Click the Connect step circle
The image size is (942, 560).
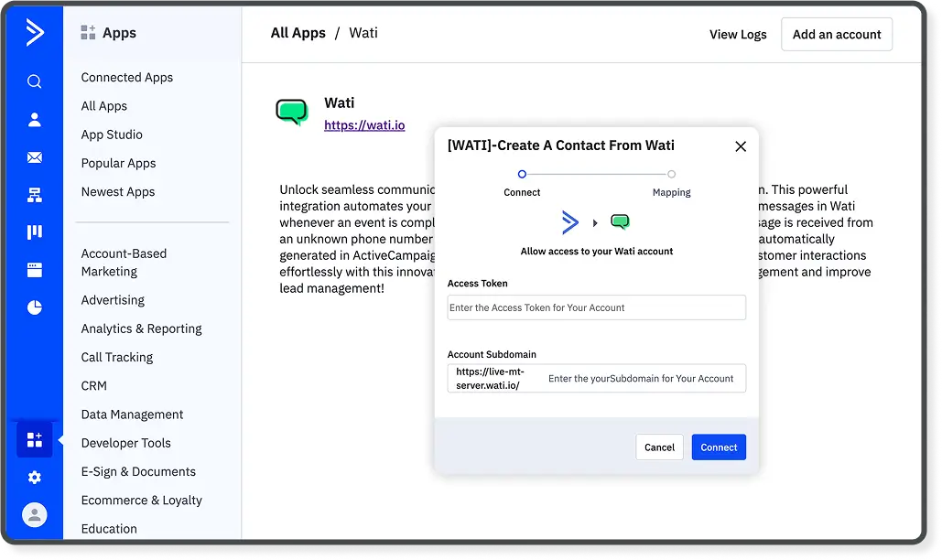pyautogui.click(x=522, y=174)
